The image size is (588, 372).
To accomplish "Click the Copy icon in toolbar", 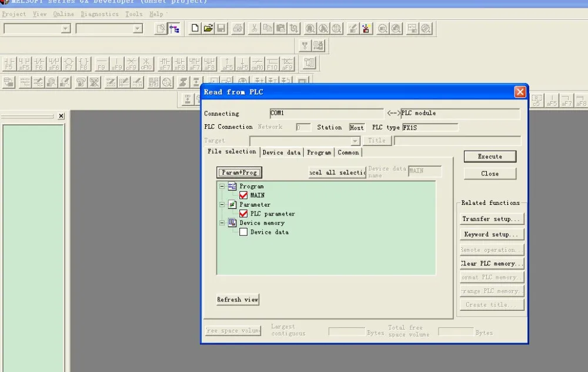I will tap(268, 28).
